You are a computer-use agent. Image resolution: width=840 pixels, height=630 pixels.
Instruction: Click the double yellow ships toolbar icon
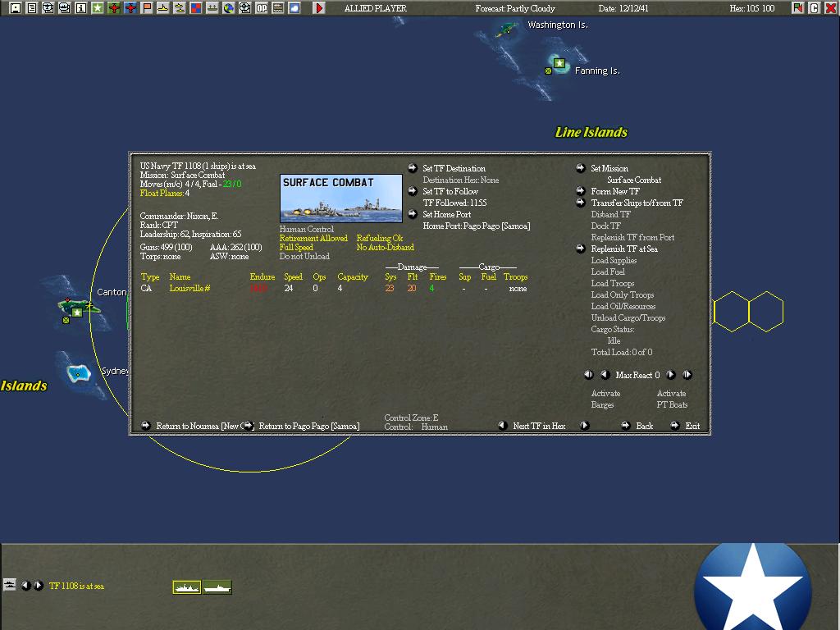180,8
